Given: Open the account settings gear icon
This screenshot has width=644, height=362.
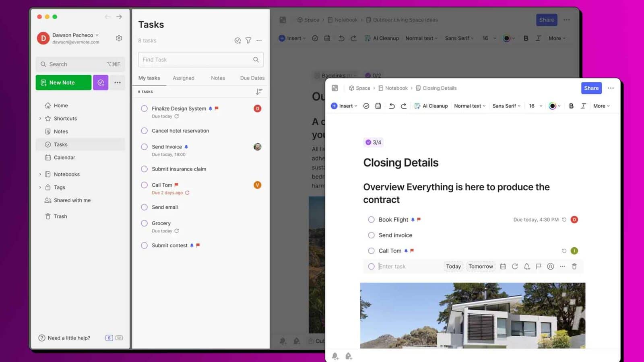Looking at the screenshot, I should point(119,38).
